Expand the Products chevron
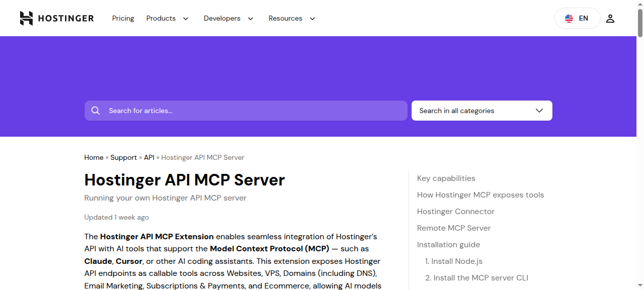Viewport: 644px width, 290px height. [185, 19]
